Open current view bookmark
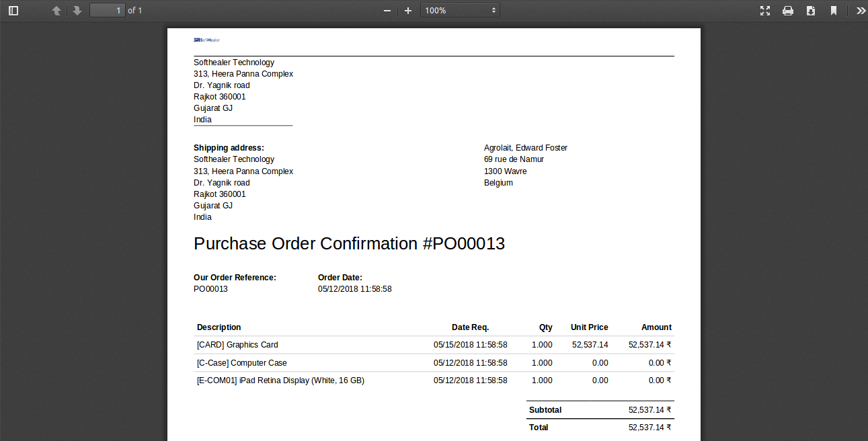This screenshot has height=441, width=868. click(x=834, y=11)
